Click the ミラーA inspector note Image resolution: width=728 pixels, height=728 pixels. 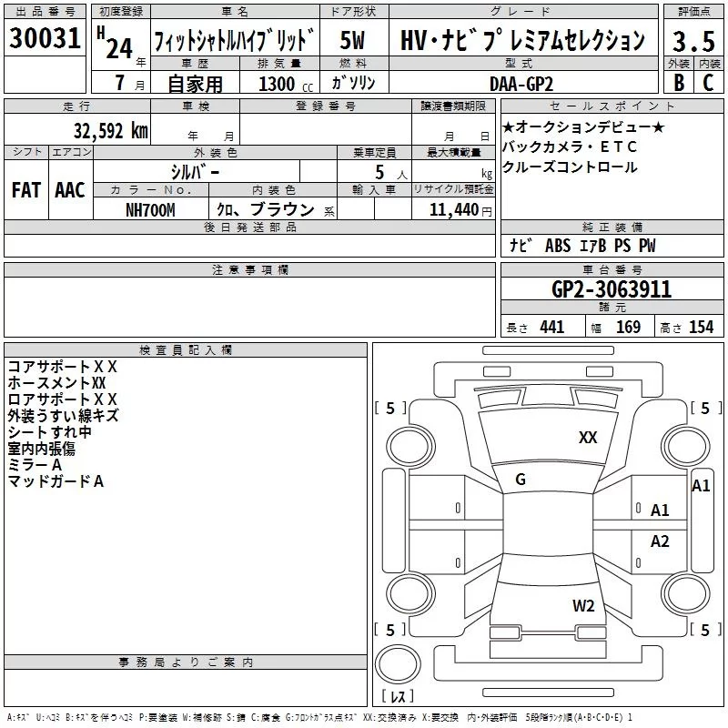click(x=35, y=465)
